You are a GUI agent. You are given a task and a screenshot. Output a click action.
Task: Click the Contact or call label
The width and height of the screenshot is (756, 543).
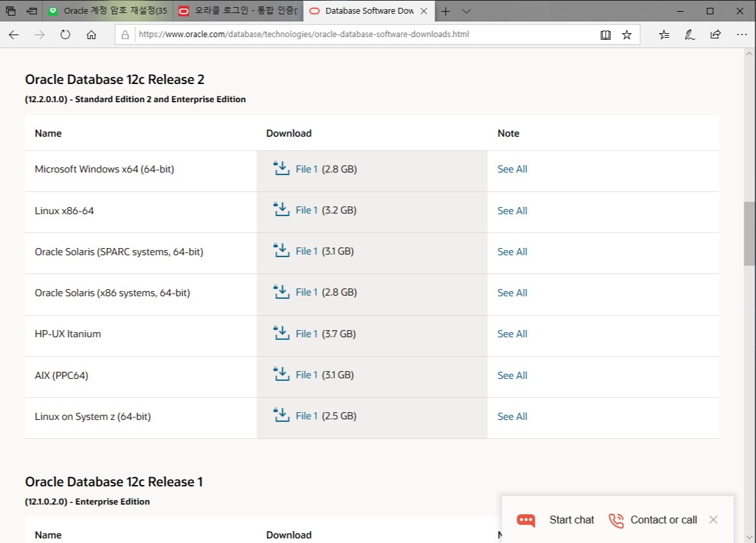pos(664,520)
